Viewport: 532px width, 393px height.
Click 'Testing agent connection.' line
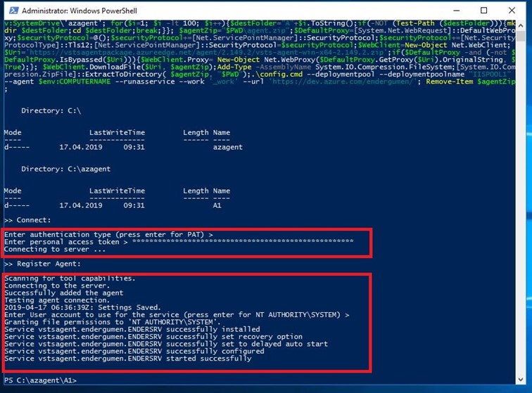[57, 300]
